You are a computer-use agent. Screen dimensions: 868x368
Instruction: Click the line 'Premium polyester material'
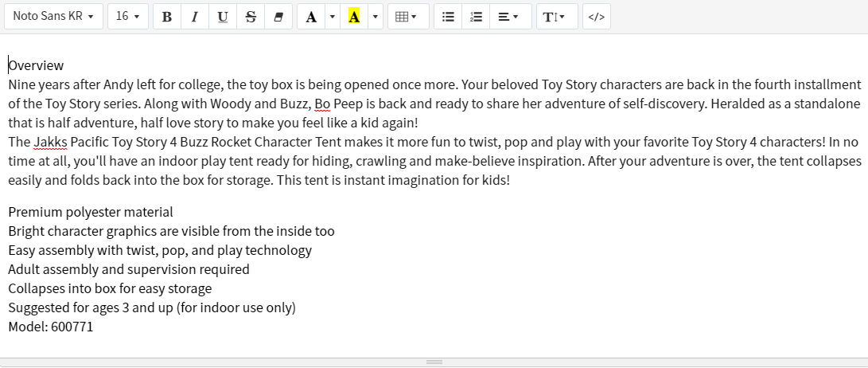pyautogui.click(x=91, y=212)
